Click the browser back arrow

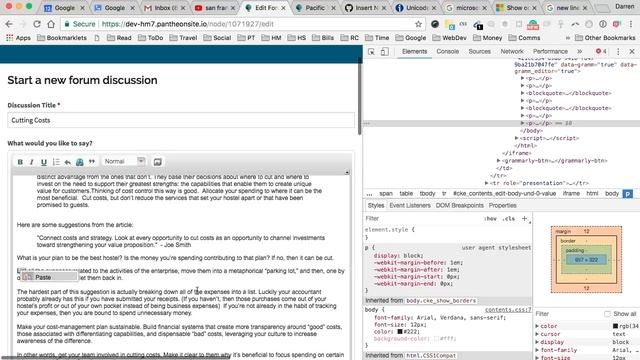(9, 24)
